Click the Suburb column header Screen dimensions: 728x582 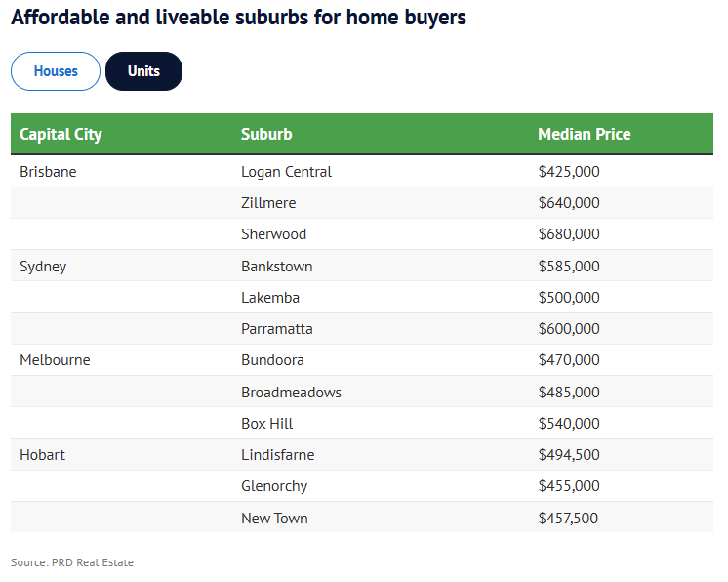(x=266, y=134)
